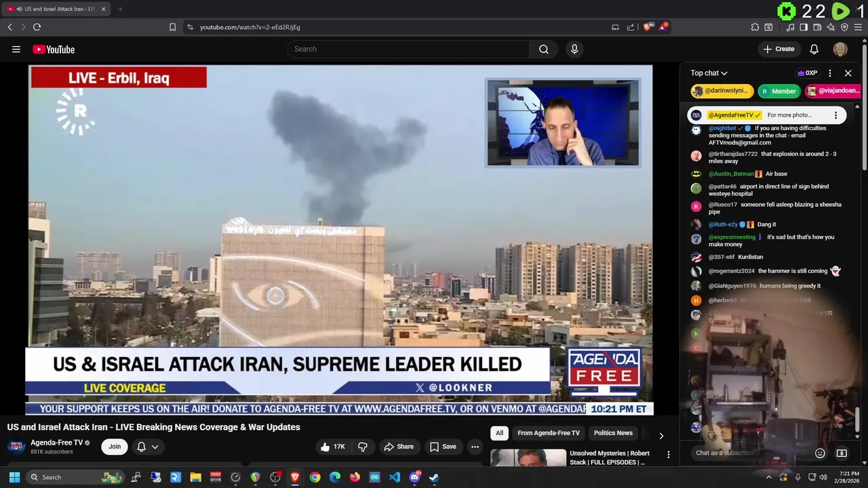Click the browser address bar URL

click(x=250, y=27)
